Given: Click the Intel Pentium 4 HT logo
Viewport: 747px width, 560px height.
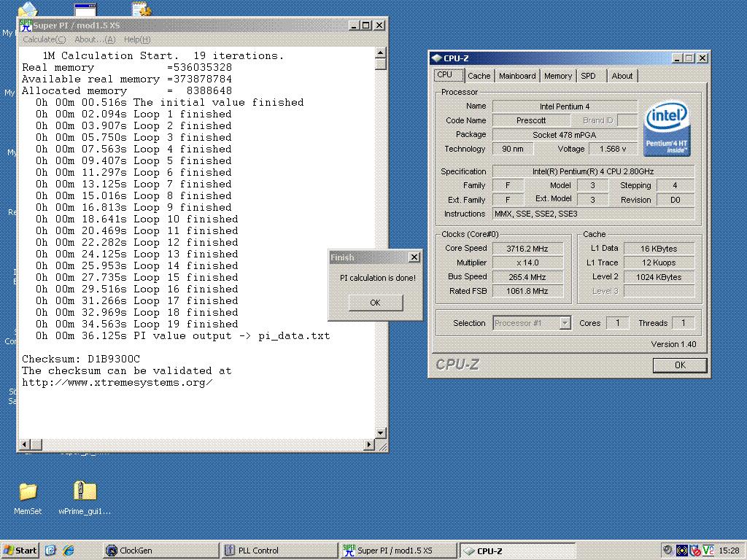Looking at the screenshot, I should (x=667, y=128).
